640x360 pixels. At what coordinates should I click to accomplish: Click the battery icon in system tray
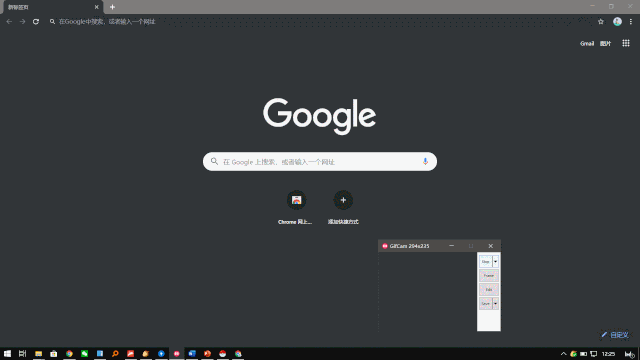click(584, 354)
